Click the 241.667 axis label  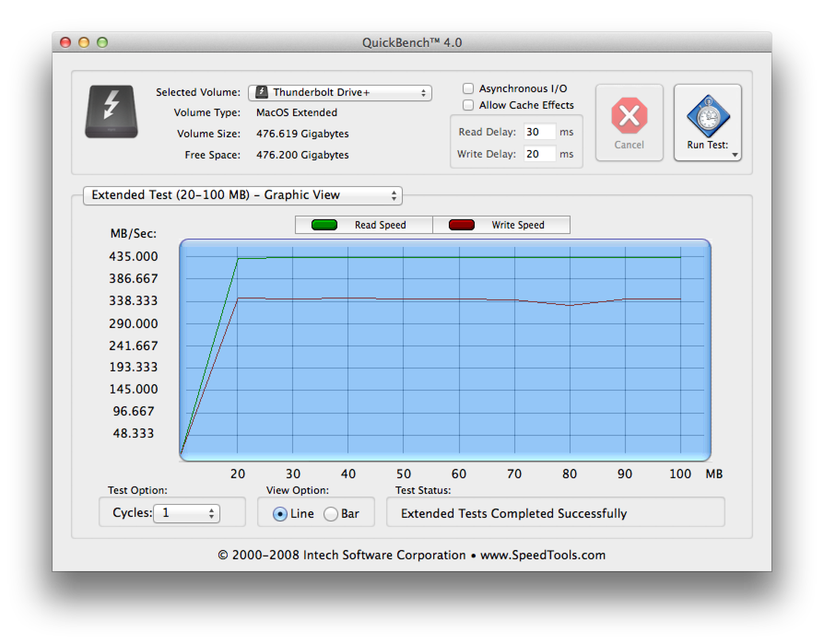134,345
